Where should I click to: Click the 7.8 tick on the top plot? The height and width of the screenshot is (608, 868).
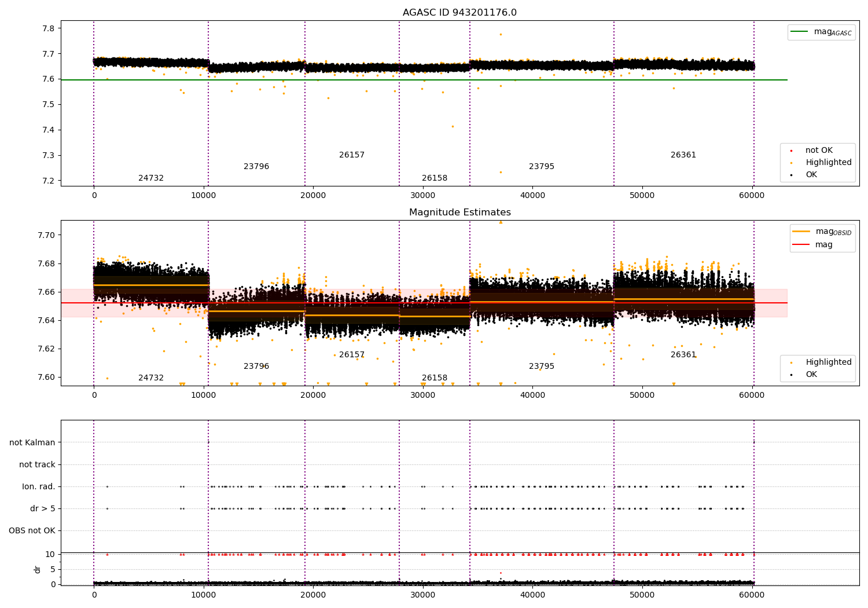point(49,28)
